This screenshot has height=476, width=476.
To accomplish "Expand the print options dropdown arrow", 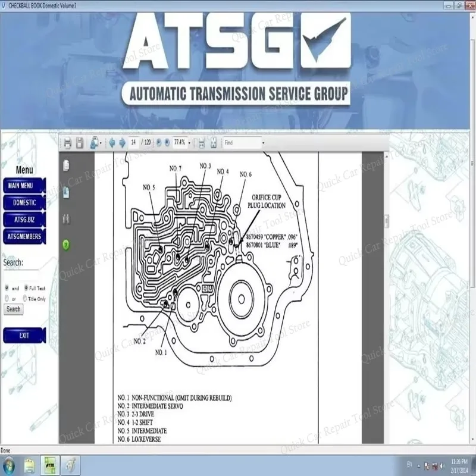I will pyautogui.click(x=100, y=142).
